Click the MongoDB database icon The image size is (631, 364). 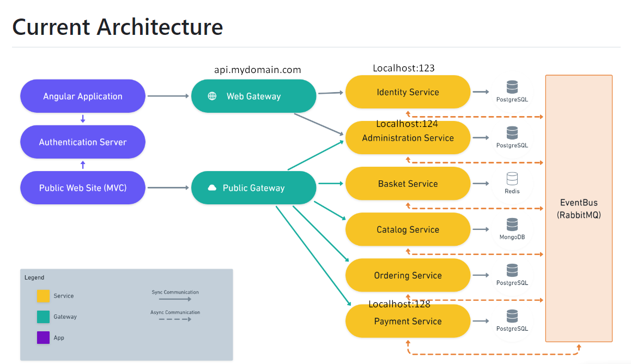pyautogui.click(x=512, y=225)
